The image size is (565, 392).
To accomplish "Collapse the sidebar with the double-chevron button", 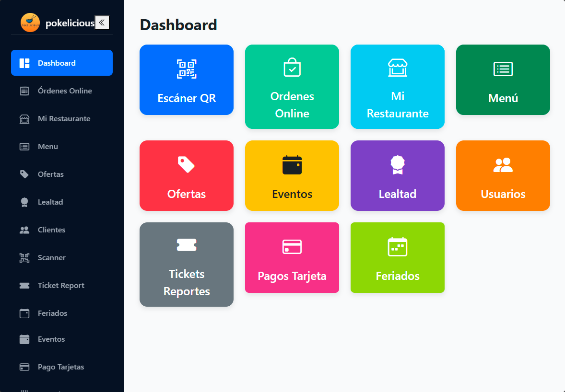I will 102,22.
